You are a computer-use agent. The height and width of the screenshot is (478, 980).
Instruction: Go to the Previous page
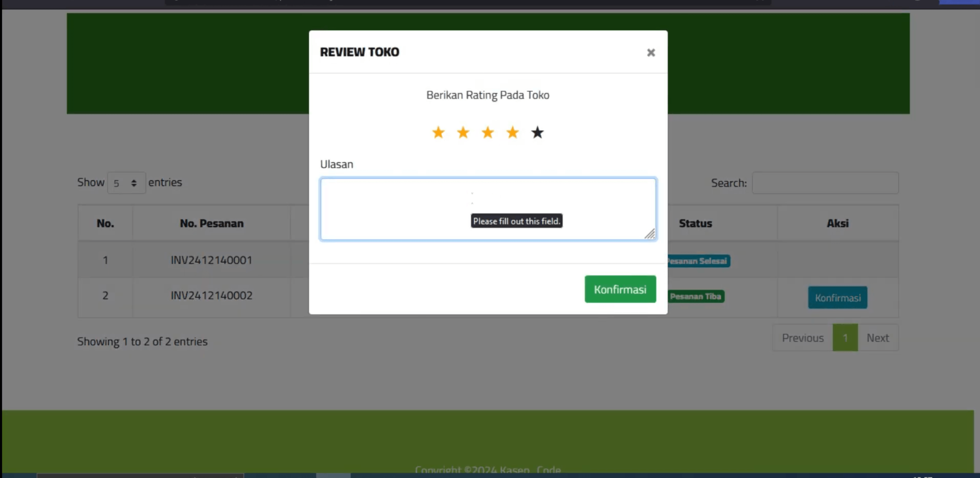[802, 338]
